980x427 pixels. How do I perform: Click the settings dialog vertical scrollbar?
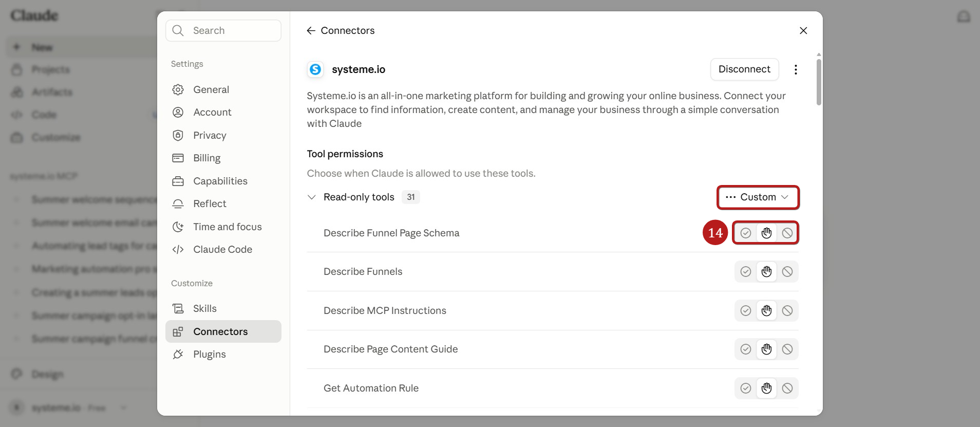pos(819,82)
